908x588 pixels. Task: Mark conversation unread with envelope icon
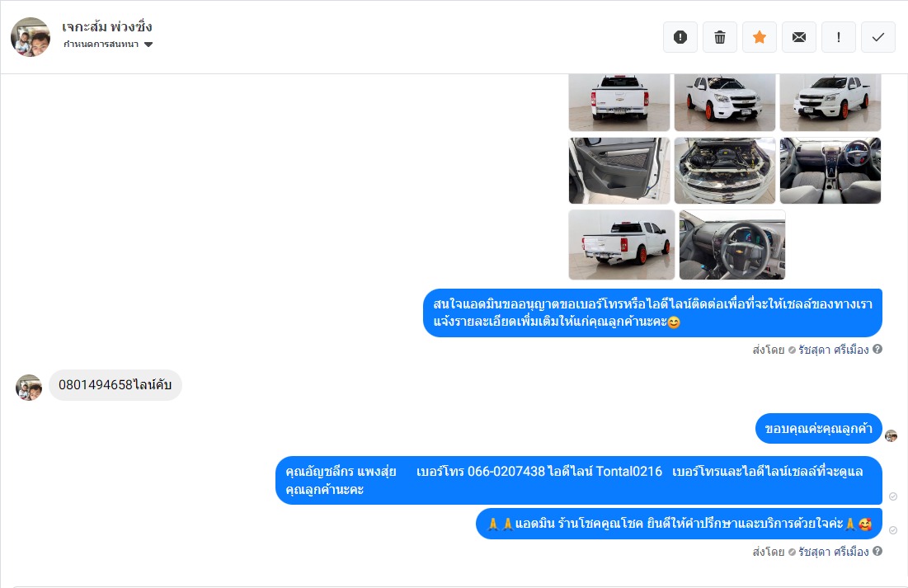(799, 37)
